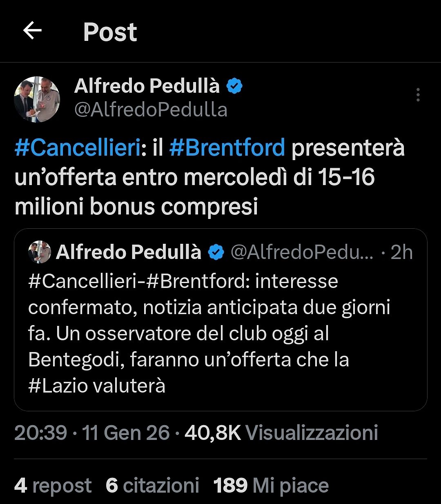Open the three-dot more options menu
Image resolution: width=441 pixels, height=504 pixels.
[x=418, y=95]
